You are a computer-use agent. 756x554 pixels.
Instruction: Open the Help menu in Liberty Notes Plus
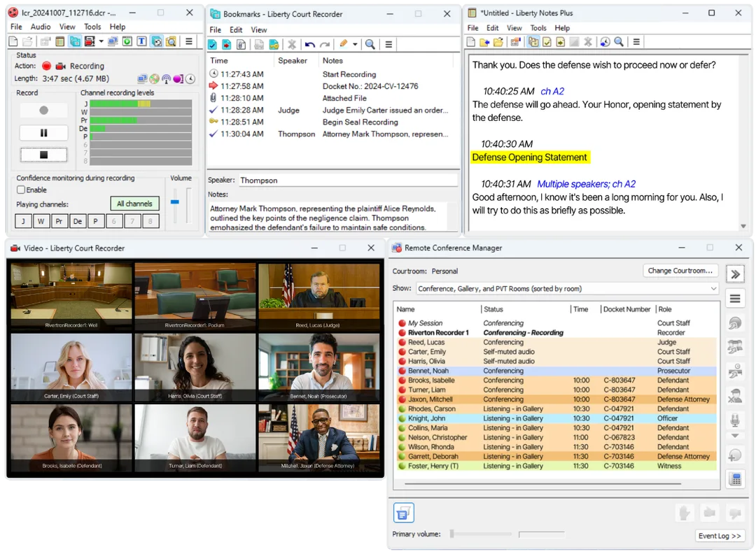[561, 28]
